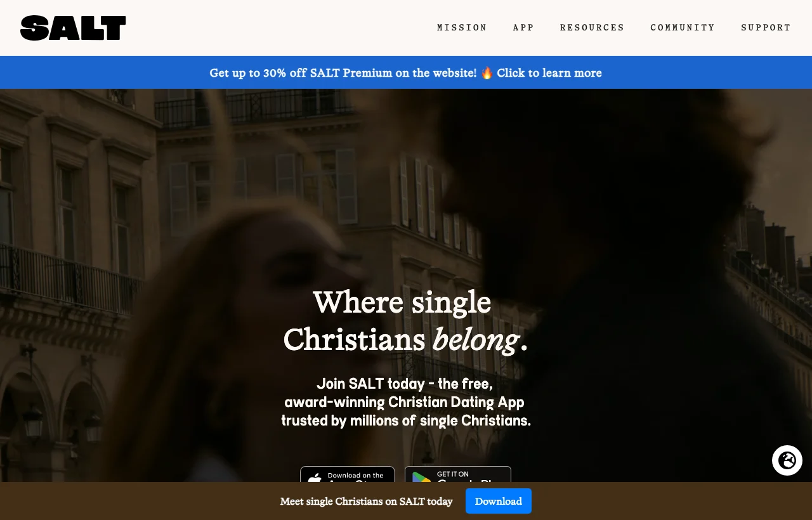The width and height of the screenshot is (812, 520).
Task: Click the 30% off SALT Premium banner
Action: tap(406, 72)
